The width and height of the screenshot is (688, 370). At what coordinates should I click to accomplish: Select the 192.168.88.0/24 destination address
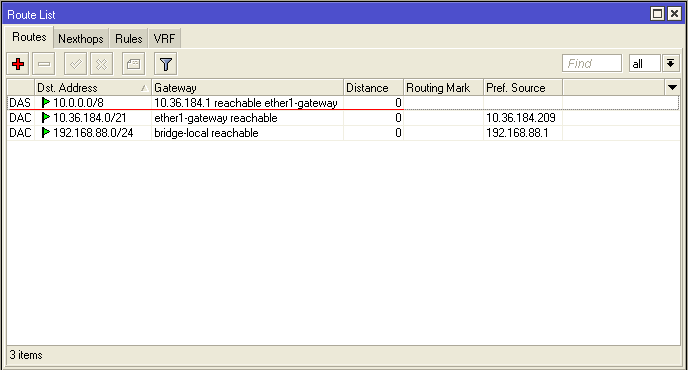pyautogui.click(x=93, y=133)
